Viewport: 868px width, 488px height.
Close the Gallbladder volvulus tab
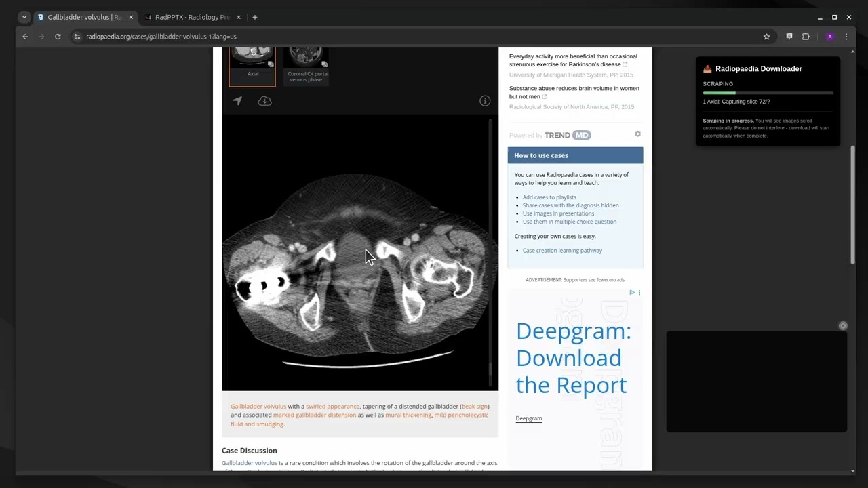[131, 17]
